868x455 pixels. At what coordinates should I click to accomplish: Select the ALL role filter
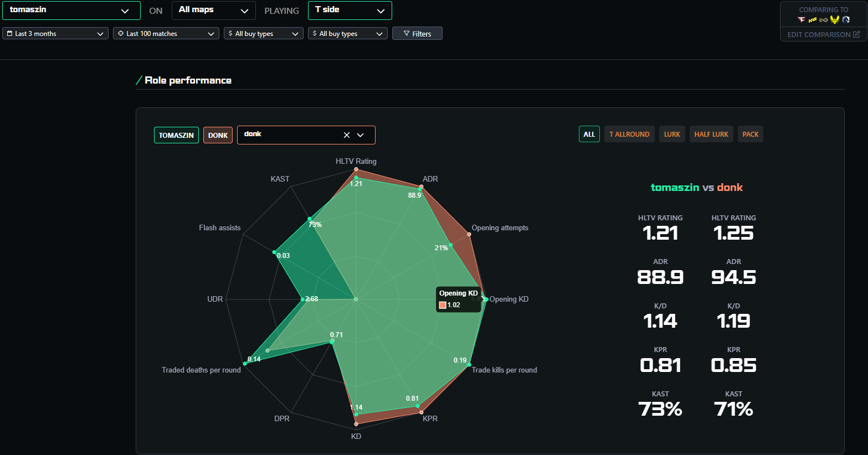589,135
